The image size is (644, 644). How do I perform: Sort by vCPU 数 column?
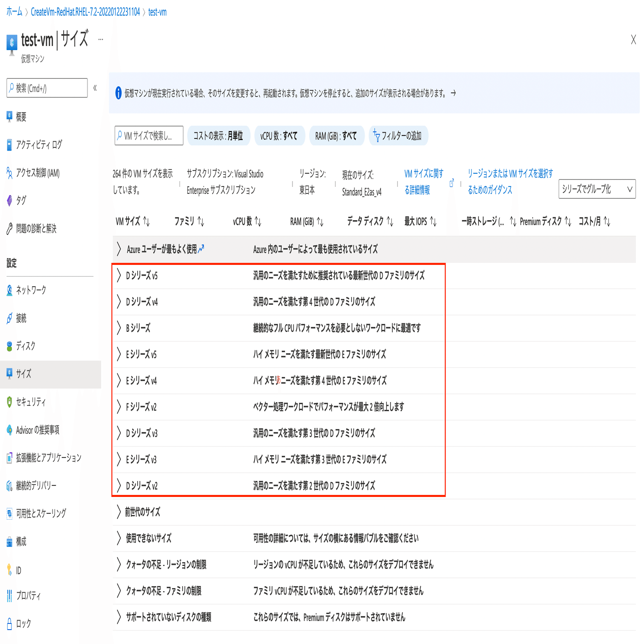[x=247, y=222]
